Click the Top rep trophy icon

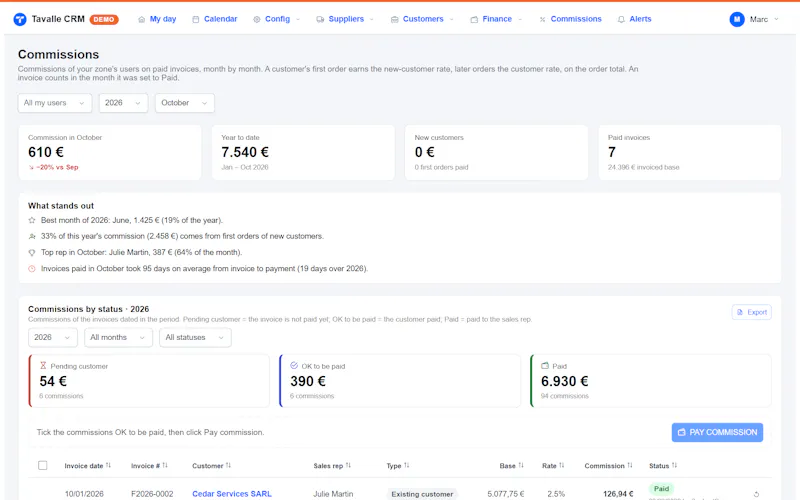[x=32, y=253]
